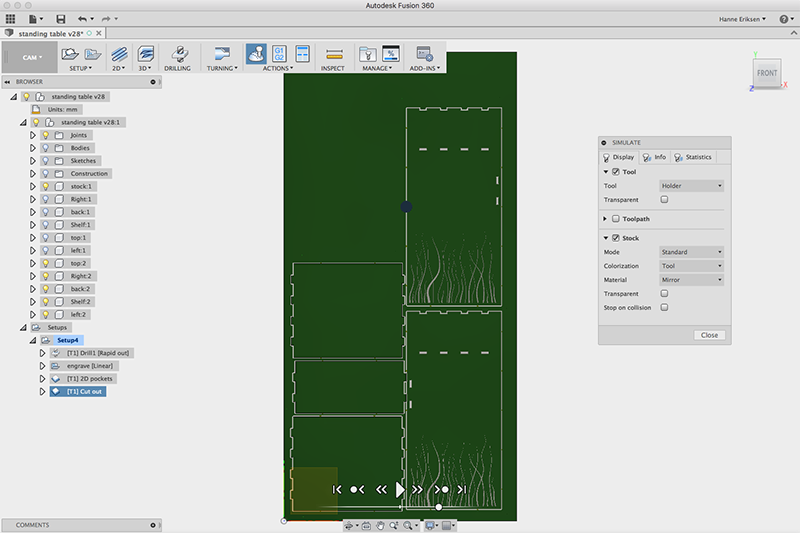This screenshot has width=800, height=533.
Task: Close the standing table v28 tab
Action: point(99,33)
